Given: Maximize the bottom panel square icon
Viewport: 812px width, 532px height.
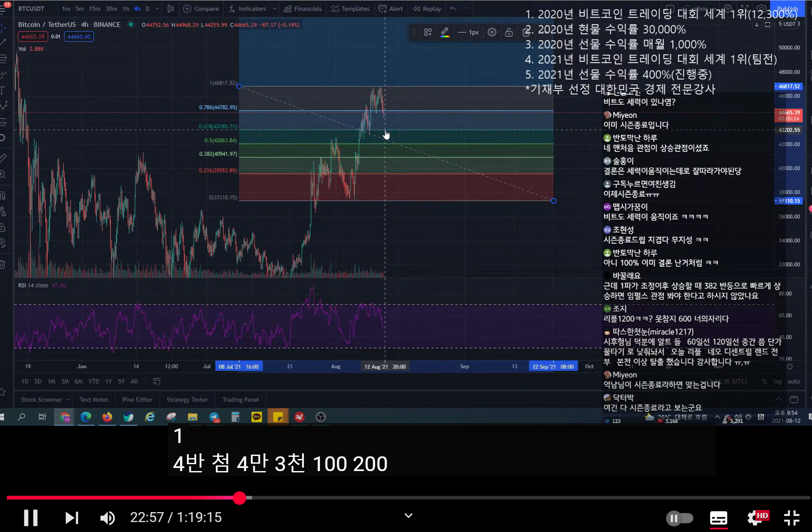Looking at the screenshot, I should pos(794,399).
